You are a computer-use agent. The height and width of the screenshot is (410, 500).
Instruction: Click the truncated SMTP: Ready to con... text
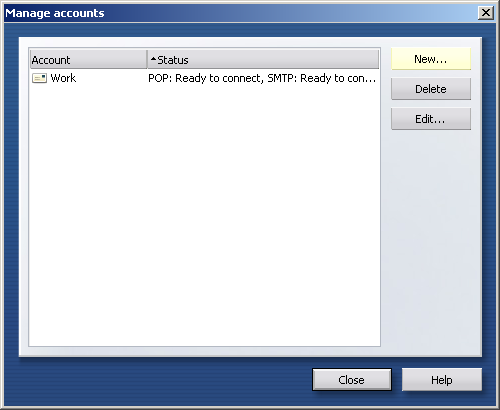tap(322, 78)
